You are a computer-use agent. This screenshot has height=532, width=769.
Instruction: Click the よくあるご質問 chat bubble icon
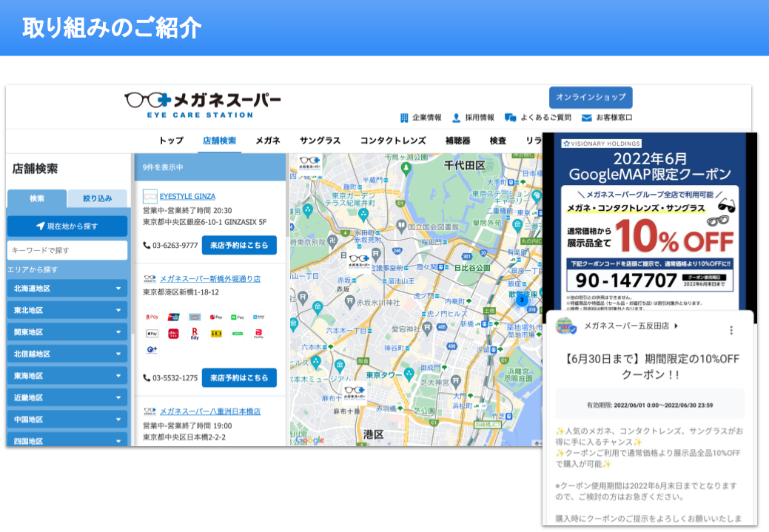tap(510, 118)
